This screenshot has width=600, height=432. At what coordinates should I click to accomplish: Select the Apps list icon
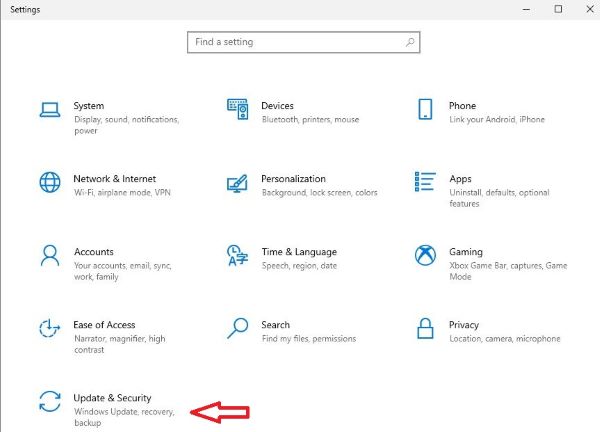[425, 181]
